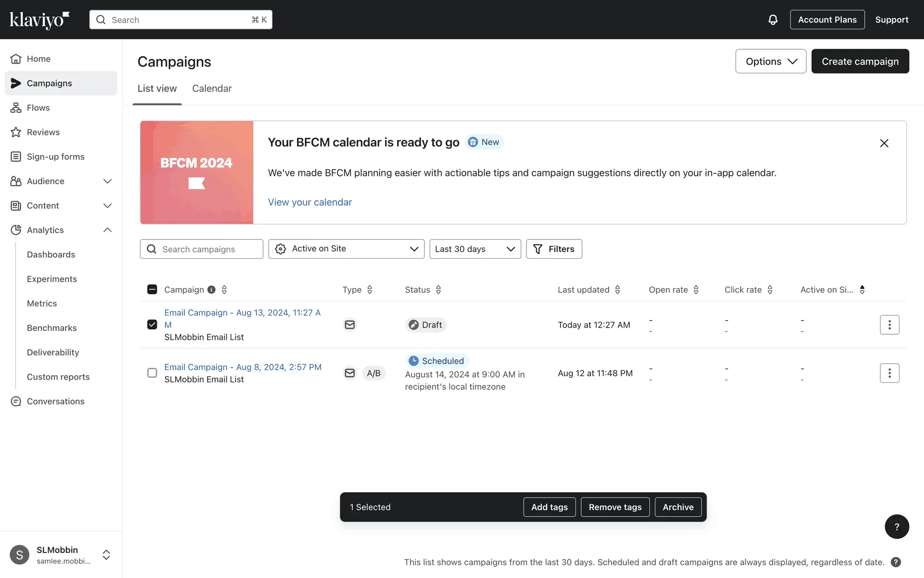This screenshot has height=578, width=924.
Task: Click the floating help question mark button
Action: (x=897, y=526)
